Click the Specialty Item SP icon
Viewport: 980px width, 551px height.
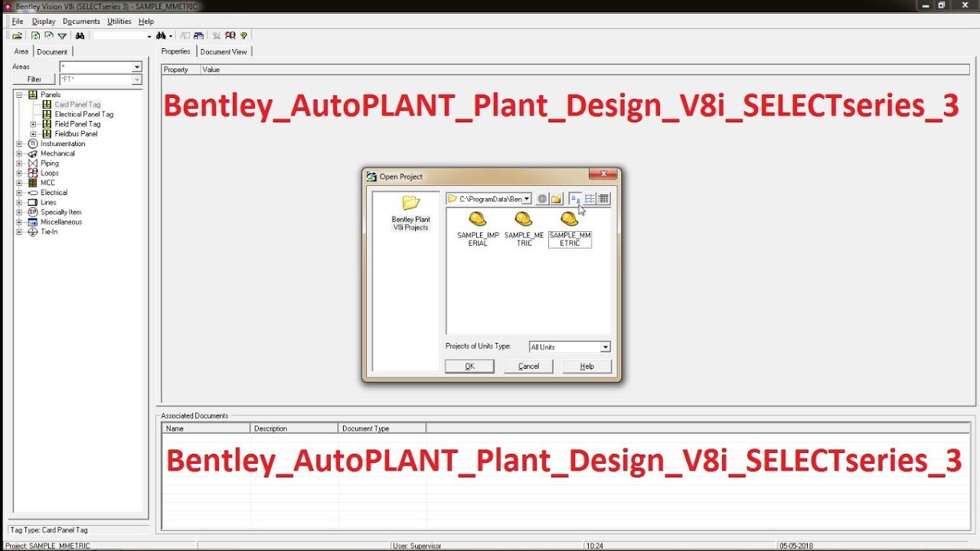[x=33, y=212]
